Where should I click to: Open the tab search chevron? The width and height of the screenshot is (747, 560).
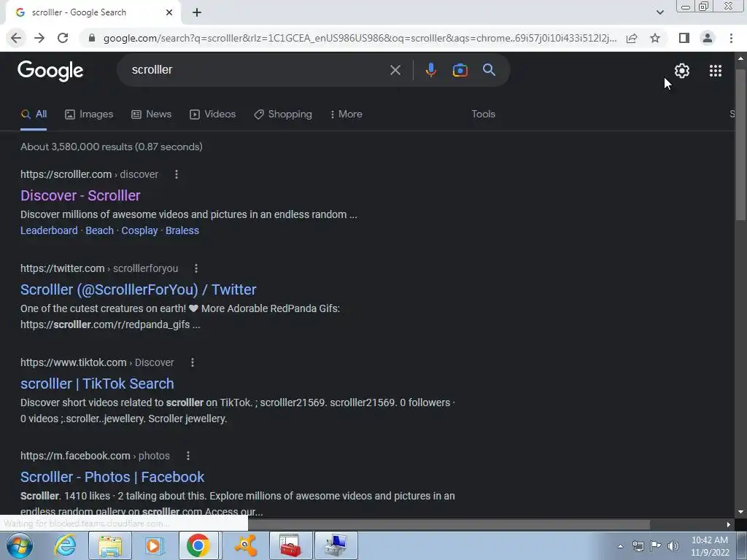(659, 12)
